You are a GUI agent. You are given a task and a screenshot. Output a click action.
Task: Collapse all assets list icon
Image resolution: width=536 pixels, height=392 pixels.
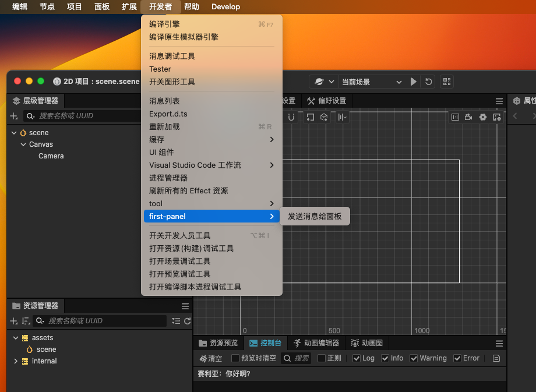(176, 321)
